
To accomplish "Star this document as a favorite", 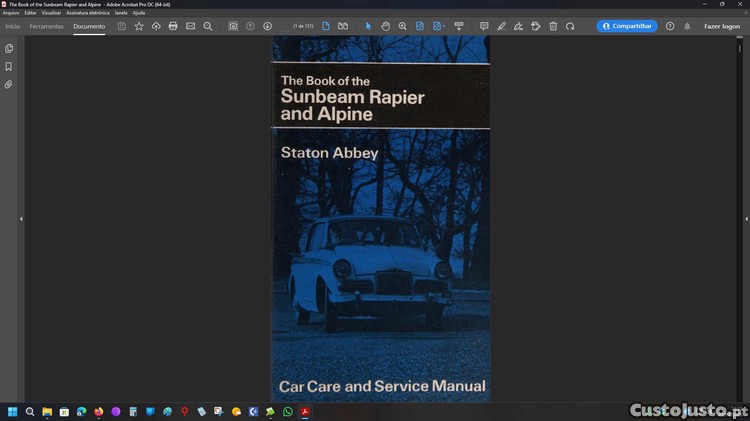I will pyautogui.click(x=139, y=26).
